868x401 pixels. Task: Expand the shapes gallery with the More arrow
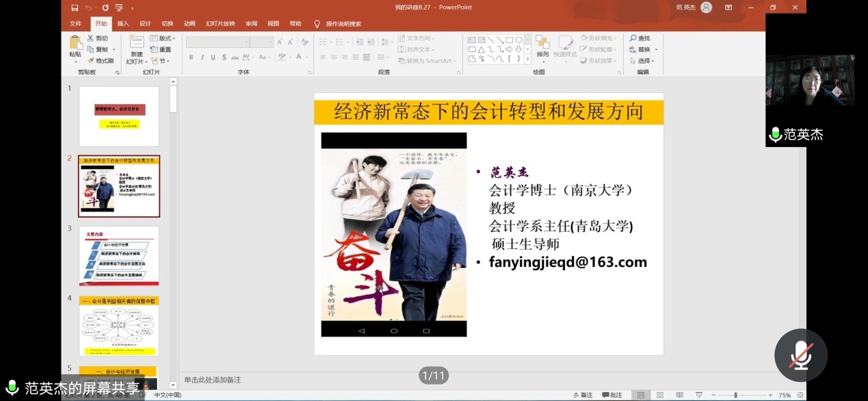tap(528, 59)
